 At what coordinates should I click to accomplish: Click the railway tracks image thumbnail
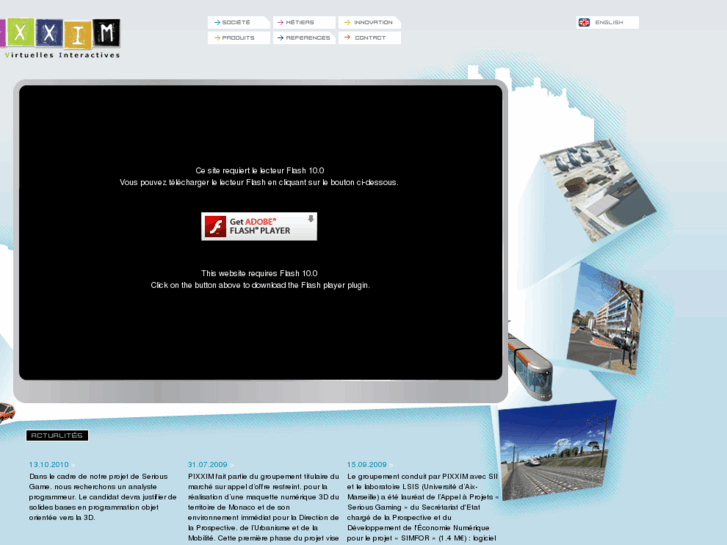557,450
